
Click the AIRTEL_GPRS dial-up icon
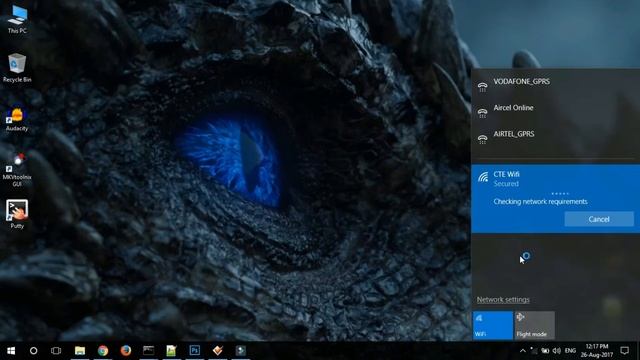[x=482, y=139]
